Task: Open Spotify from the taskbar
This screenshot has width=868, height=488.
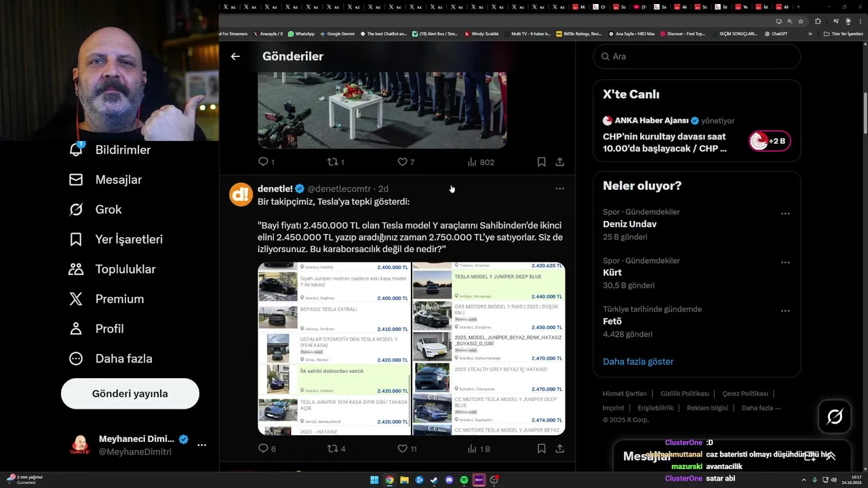Action: tap(464, 480)
